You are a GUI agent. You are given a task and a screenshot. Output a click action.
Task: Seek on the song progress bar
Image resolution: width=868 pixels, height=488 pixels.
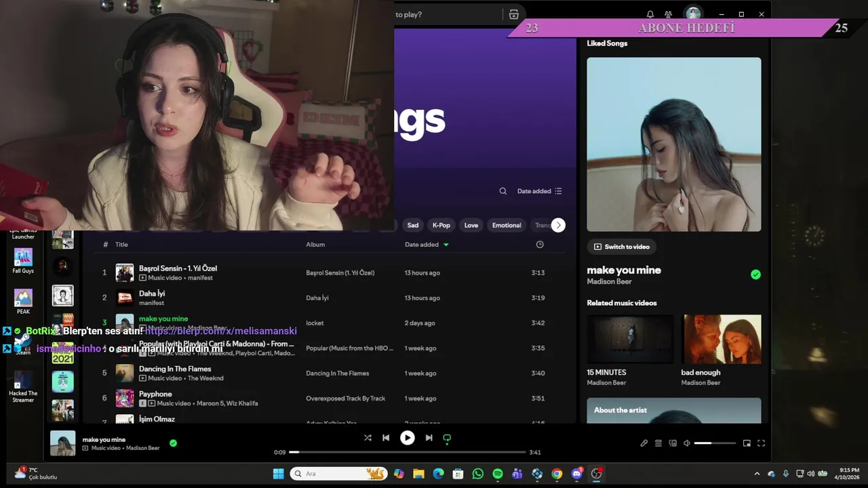pyautogui.click(x=408, y=452)
